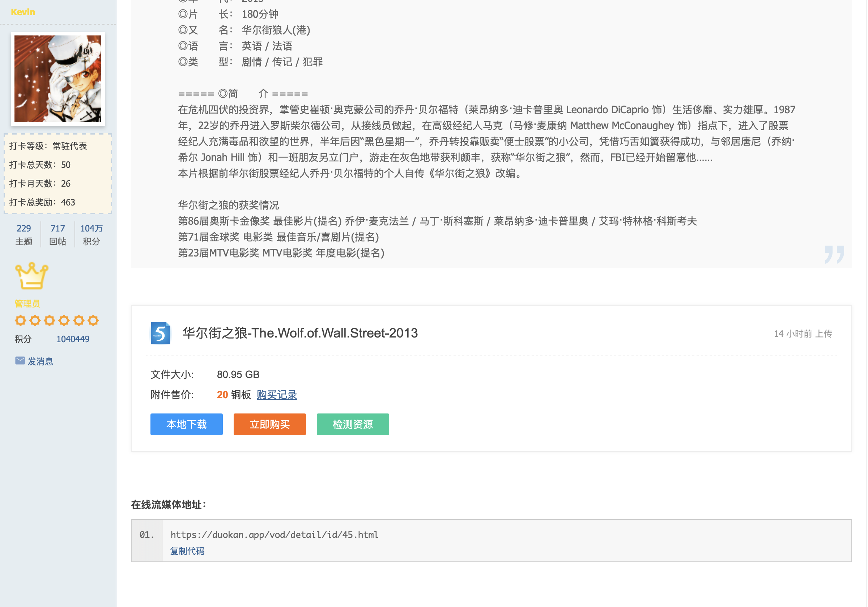Click the 第86届奥斯卡金像奖 award line

tap(437, 221)
